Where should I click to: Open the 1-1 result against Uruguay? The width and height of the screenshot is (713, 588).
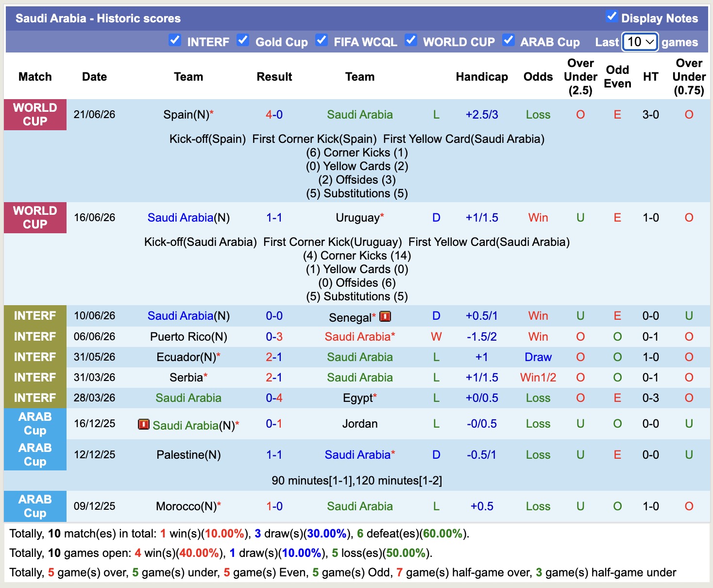click(x=274, y=218)
